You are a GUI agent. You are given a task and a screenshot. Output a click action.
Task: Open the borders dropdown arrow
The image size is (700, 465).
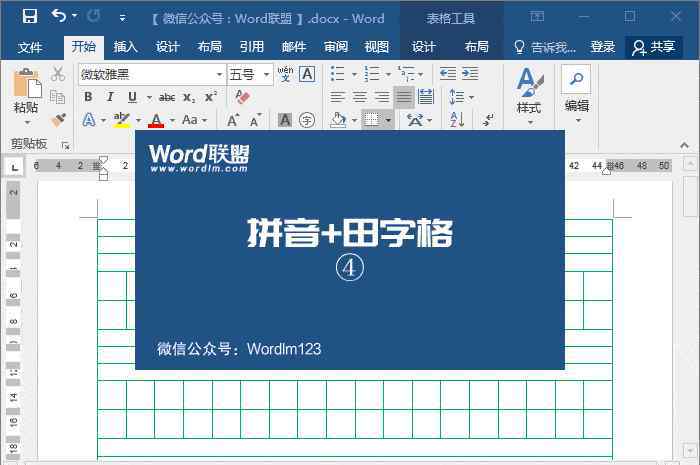point(388,120)
